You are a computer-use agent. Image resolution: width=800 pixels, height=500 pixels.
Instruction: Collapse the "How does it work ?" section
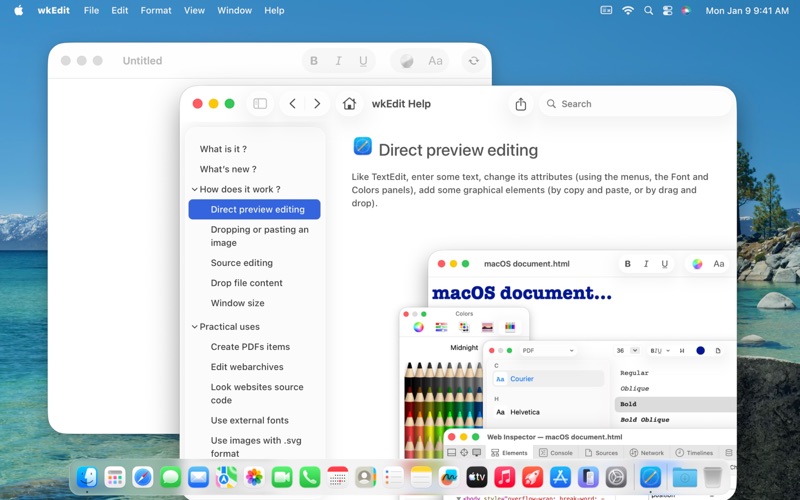point(194,189)
